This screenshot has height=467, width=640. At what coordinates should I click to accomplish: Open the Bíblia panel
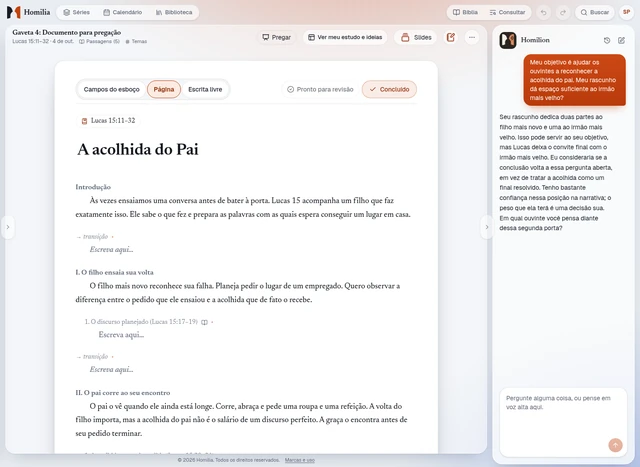tap(465, 12)
